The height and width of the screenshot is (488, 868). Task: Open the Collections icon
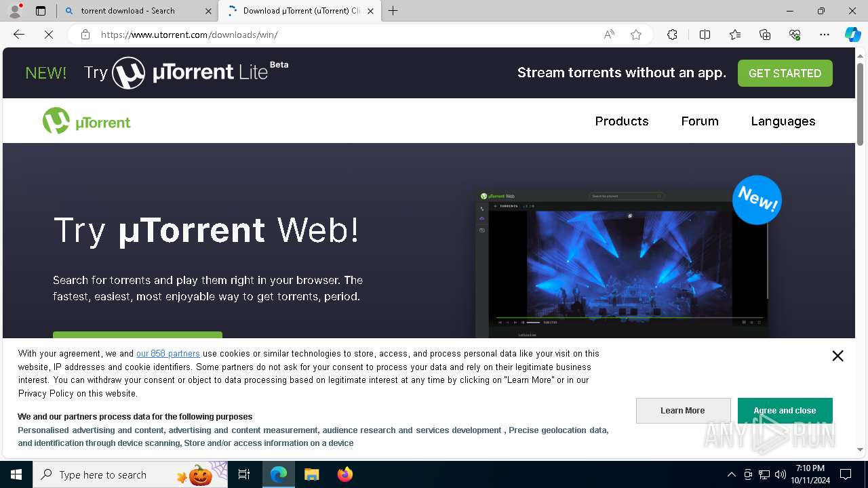pos(765,35)
